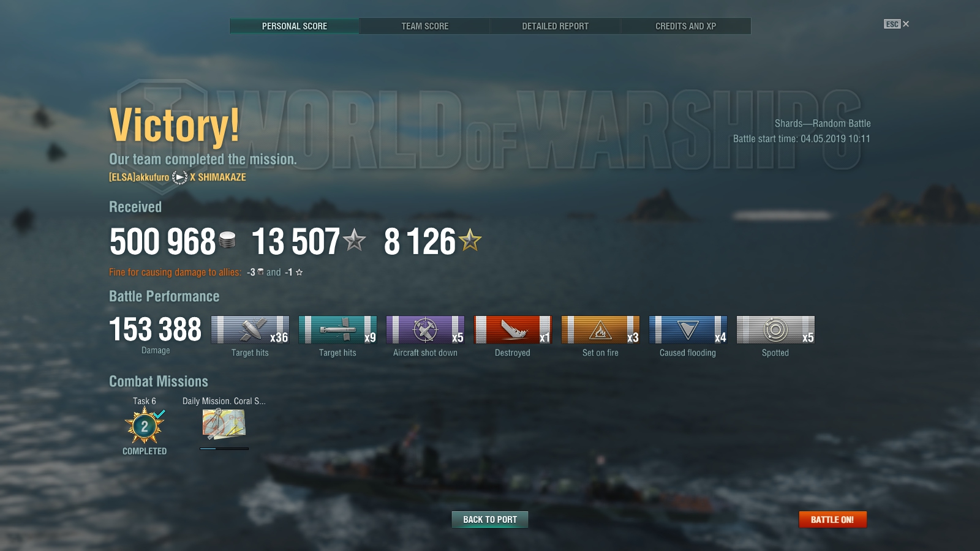Select the Aircraft shot down ribbon
The image size is (980, 551).
(425, 329)
